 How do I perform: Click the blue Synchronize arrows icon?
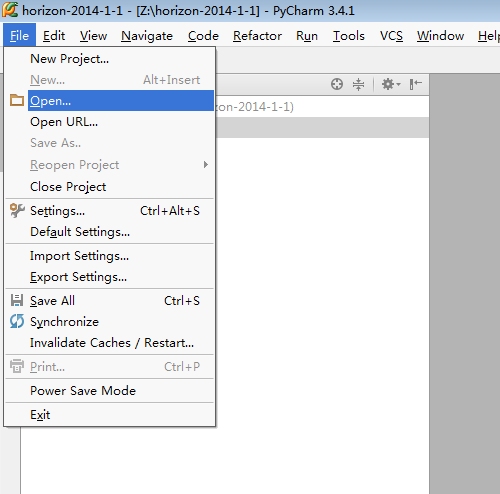point(17,321)
